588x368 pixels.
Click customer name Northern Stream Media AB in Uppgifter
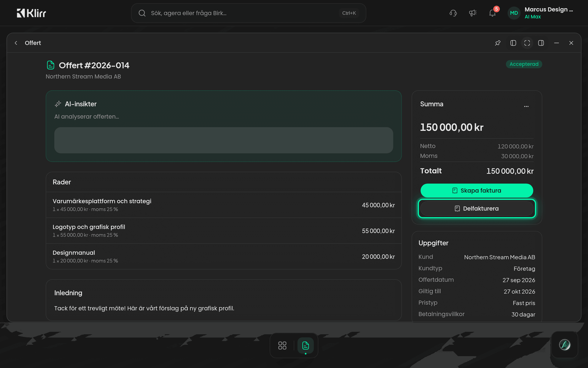[x=500, y=257]
